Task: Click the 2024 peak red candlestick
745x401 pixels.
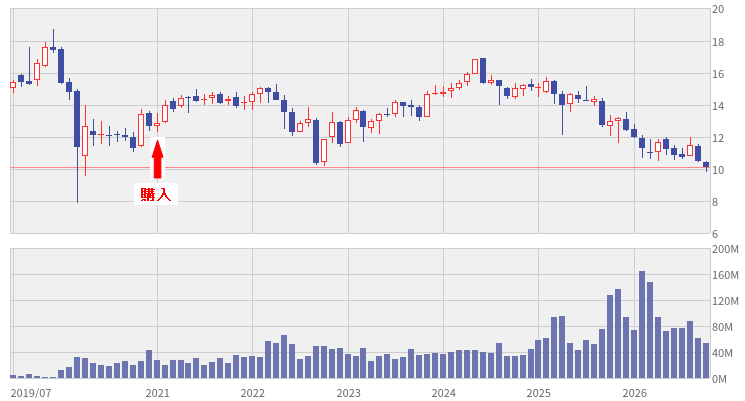Action: (x=475, y=67)
